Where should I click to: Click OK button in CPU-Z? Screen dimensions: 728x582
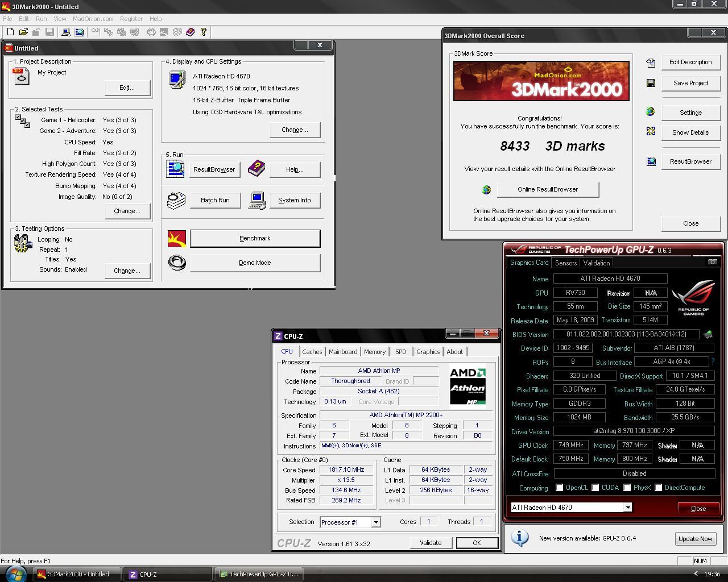pos(477,543)
